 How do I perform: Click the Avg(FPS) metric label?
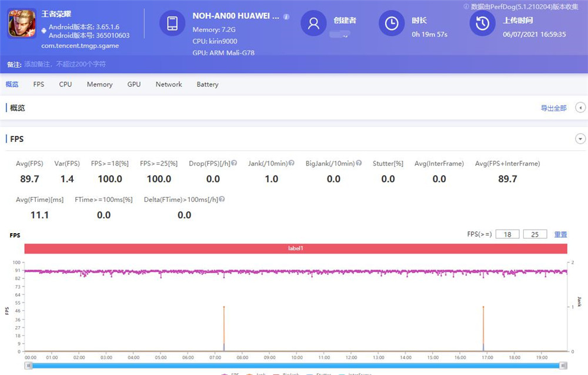coord(29,164)
